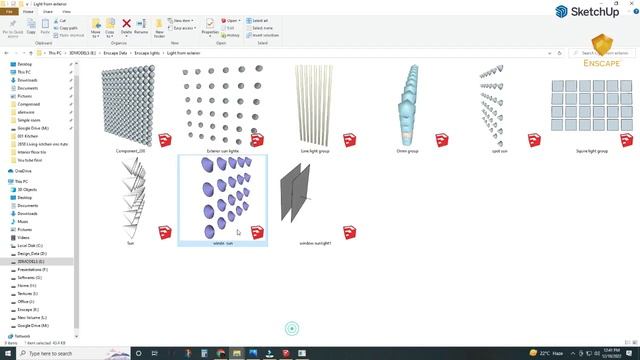Image resolution: width=640 pixels, height=360 pixels.
Task: Click the search box in File Explorer
Action: point(602,53)
